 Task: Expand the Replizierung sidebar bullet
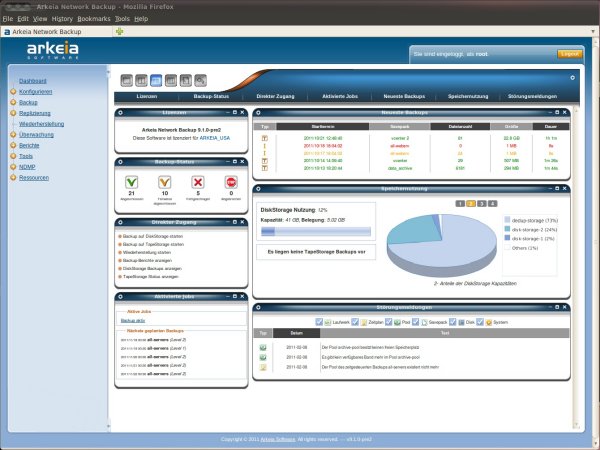coord(13,113)
